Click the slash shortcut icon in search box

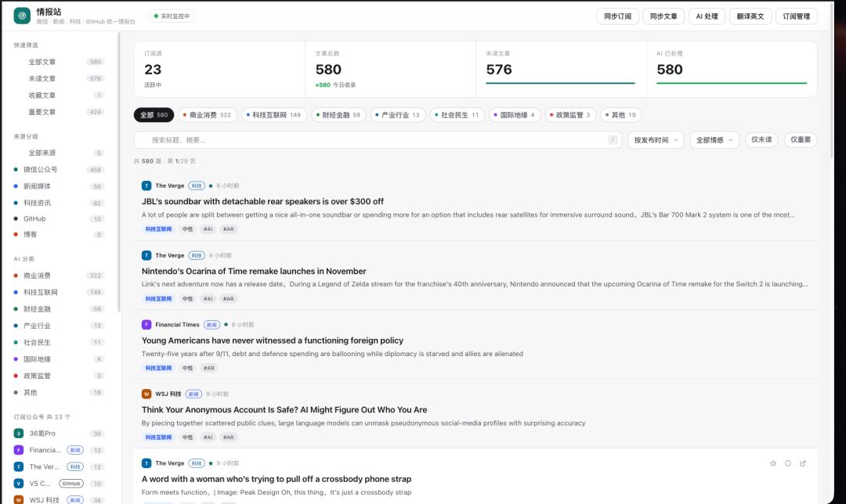(613, 140)
